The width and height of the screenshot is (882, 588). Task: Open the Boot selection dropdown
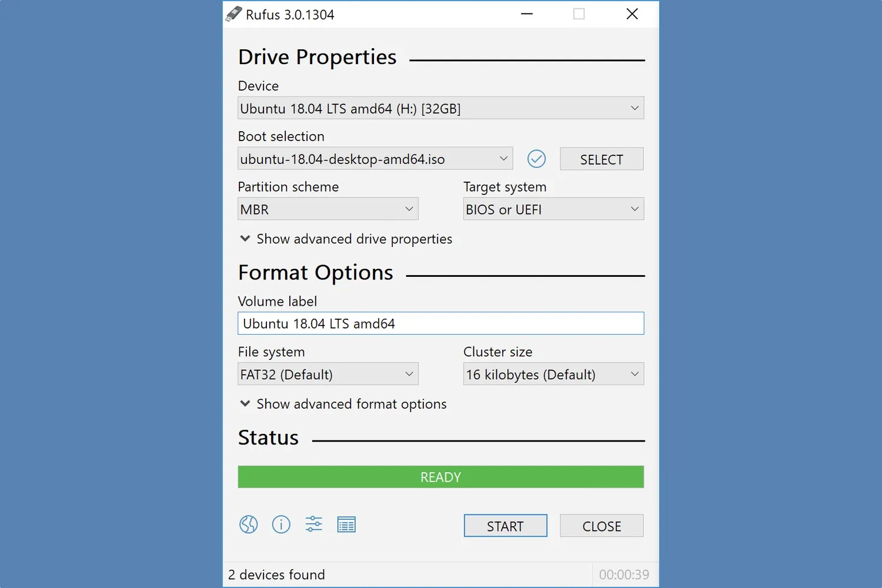[x=375, y=159]
